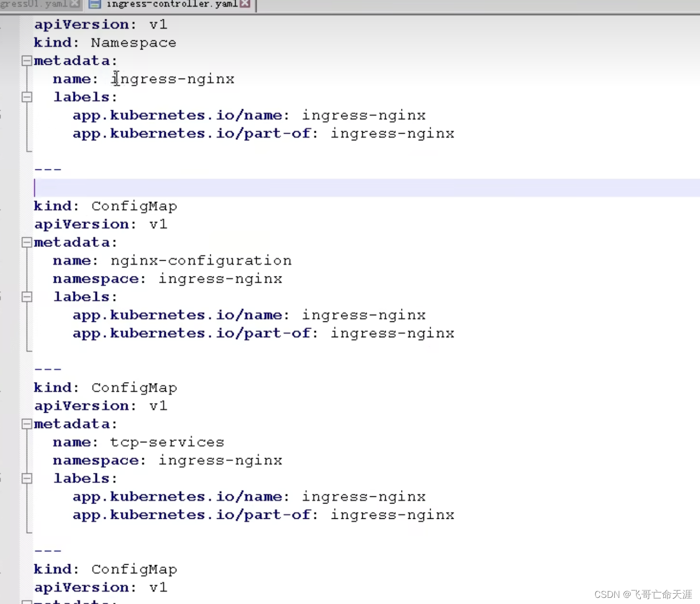The height and width of the screenshot is (604, 700).
Task: Click the line 'name: nginx-configuration'
Action: (172, 261)
